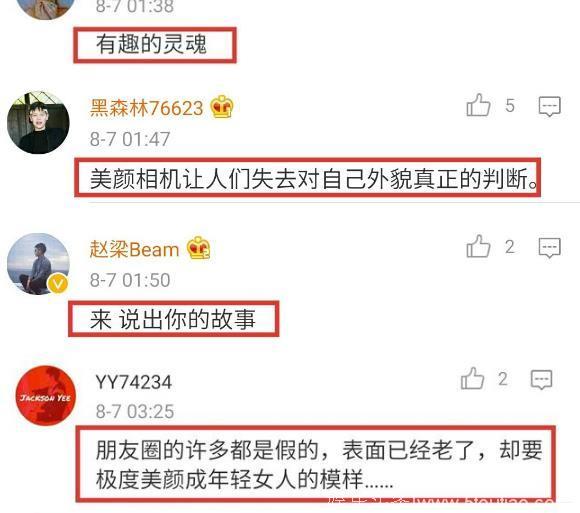The image size is (580, 513).
Task: Select the comment 来 说出你的故事
Action: [173, 319]
